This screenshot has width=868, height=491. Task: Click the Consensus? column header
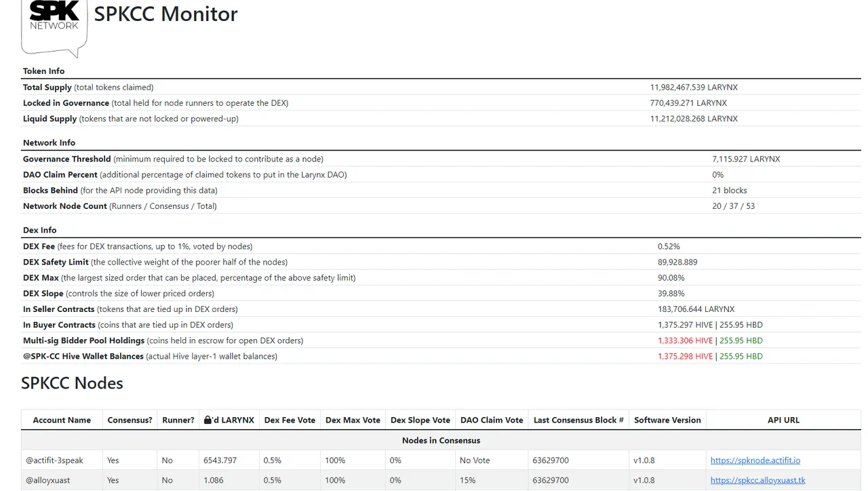130,420
